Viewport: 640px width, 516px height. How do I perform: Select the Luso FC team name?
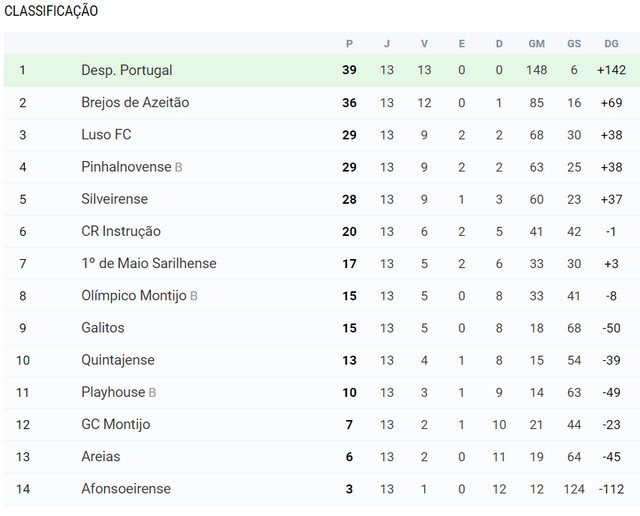click(x=106, y=135)
